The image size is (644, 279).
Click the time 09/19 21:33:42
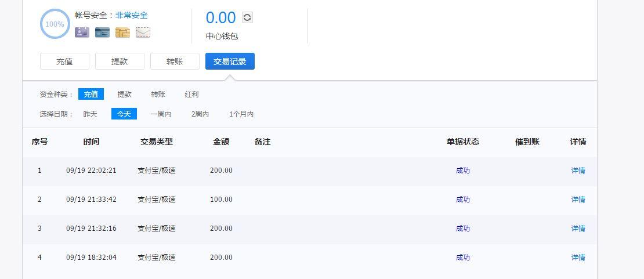pyautogui.click(x=91, y=200)
